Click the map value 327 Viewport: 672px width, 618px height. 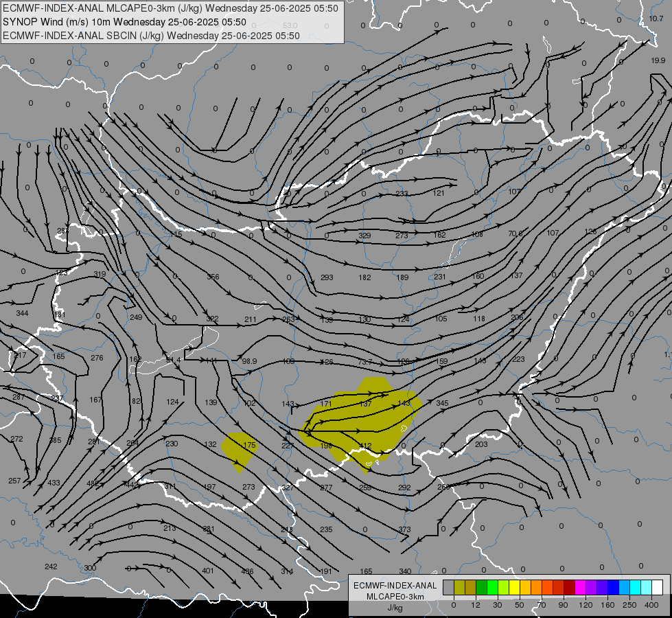pos(288,488)
